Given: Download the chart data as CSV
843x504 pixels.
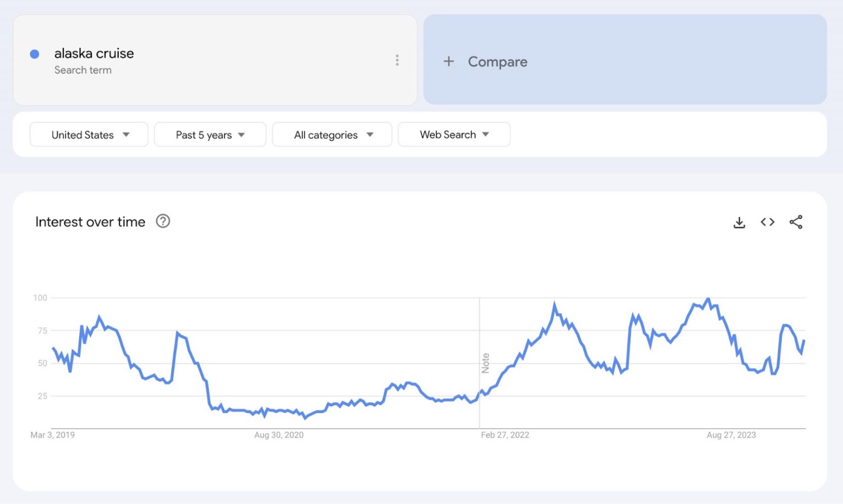Looking at the screenshot, I should (739, 222).
